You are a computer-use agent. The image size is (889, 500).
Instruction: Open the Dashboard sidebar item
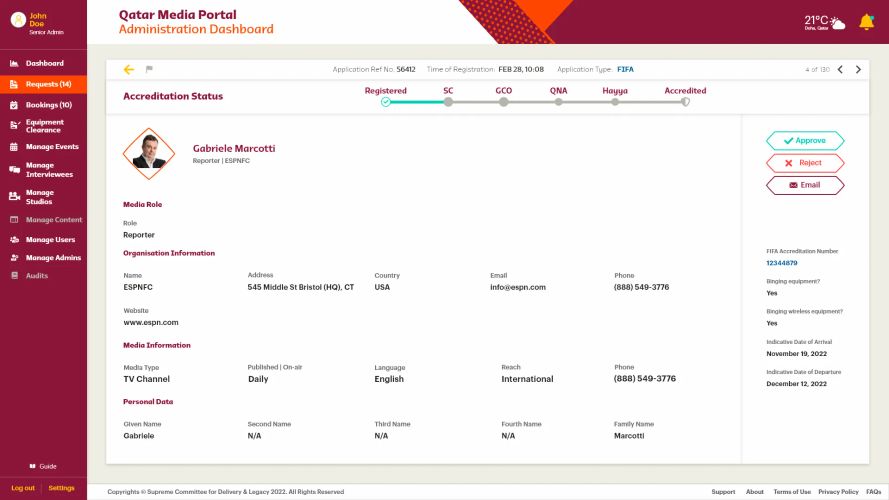[44, 63]
